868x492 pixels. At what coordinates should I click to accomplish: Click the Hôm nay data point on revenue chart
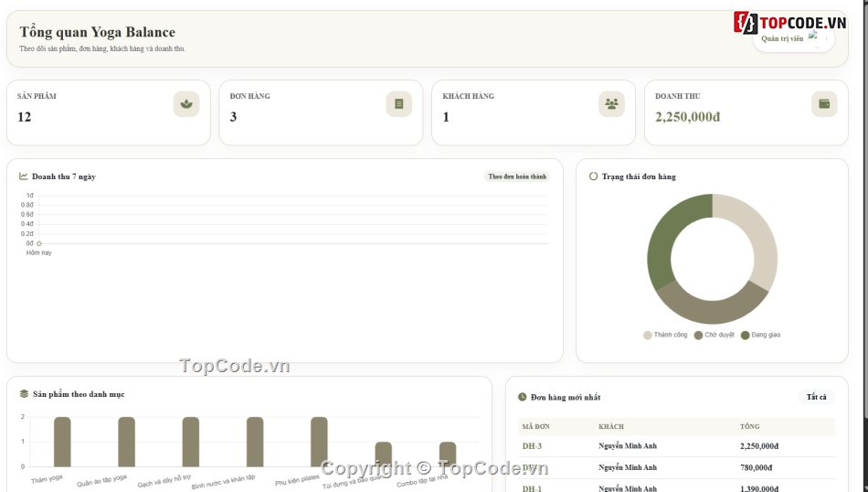click(x=38, y=243)
